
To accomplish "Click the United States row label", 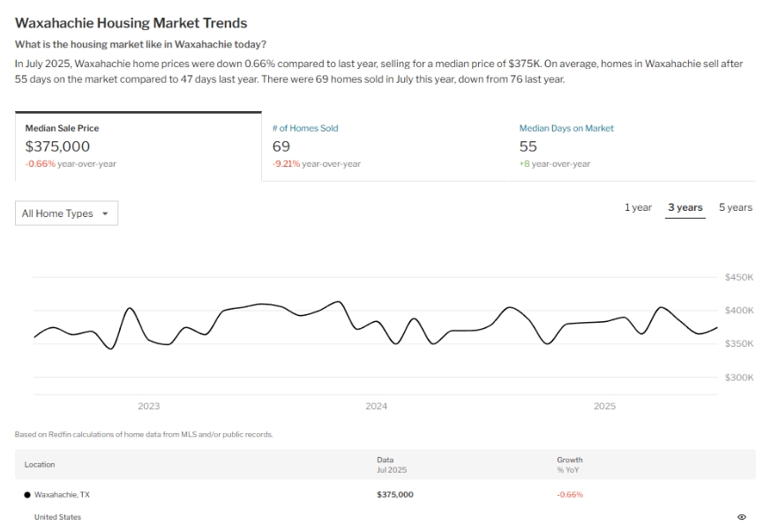I will tap(57, 517).
